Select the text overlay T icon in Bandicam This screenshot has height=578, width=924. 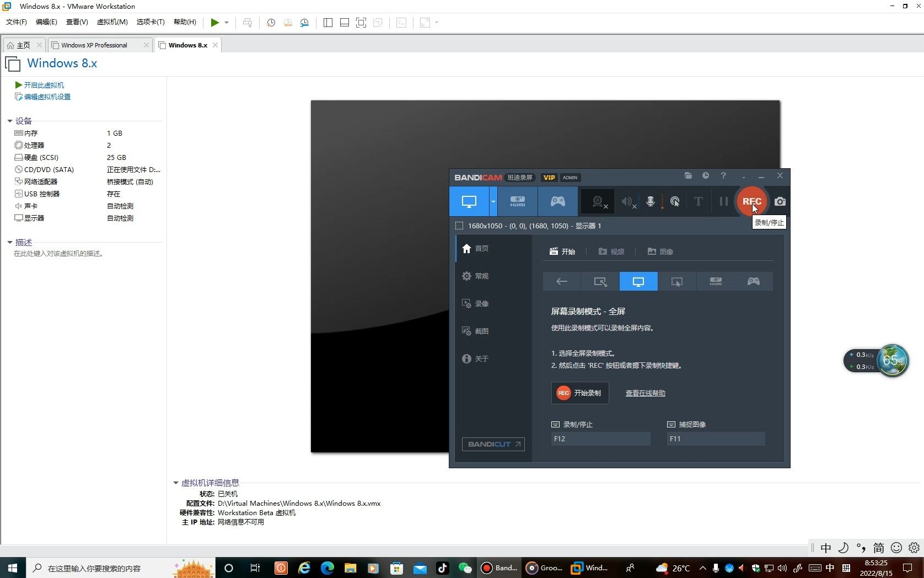(x=699, y=201)
